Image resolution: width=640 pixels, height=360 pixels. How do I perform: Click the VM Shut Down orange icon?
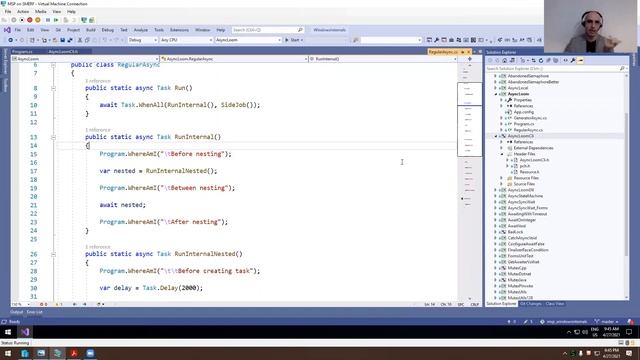[x=38, y=20]
